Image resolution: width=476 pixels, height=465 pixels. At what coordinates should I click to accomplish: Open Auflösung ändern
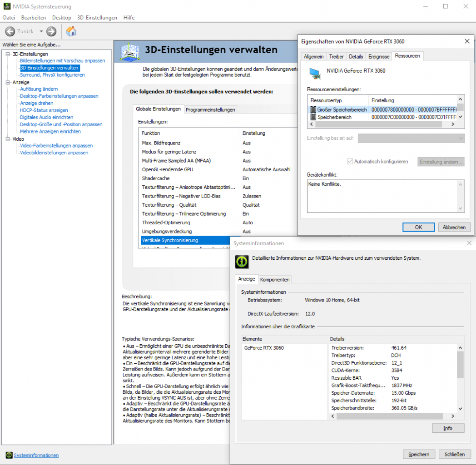(x=39, y=89)
